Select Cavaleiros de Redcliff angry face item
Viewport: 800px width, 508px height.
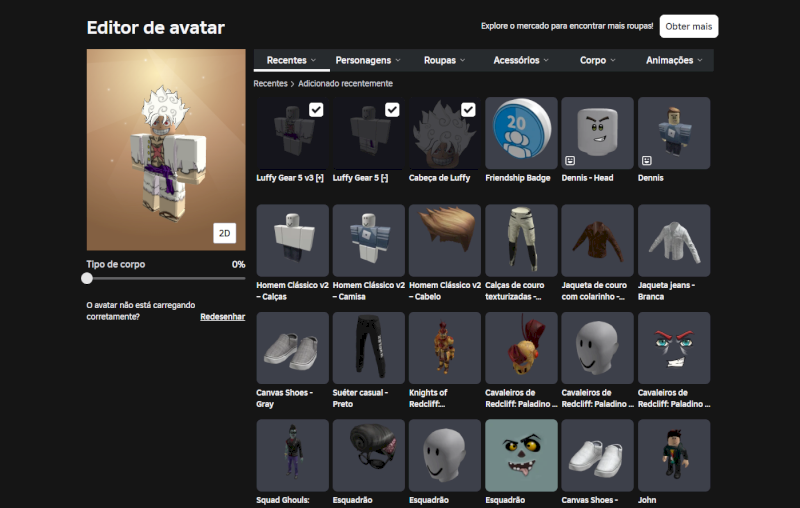click(673, 348)
